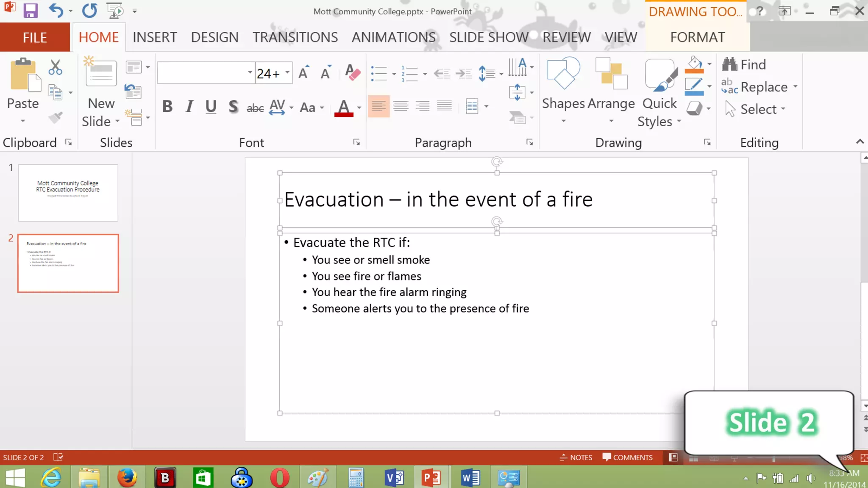This screenshot has height=488, width=868.
Task: Open the font size dropdown
Action: pos(287,73)
